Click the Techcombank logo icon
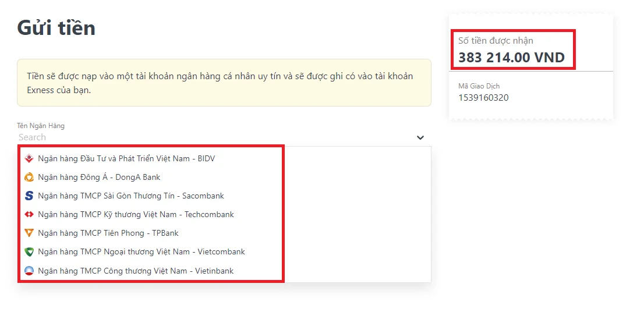Screen dimensions: 644x319 click(29, 214)
